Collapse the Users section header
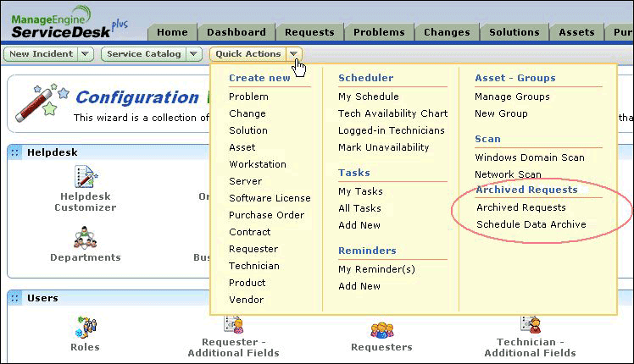 click(x=16, y=298)
